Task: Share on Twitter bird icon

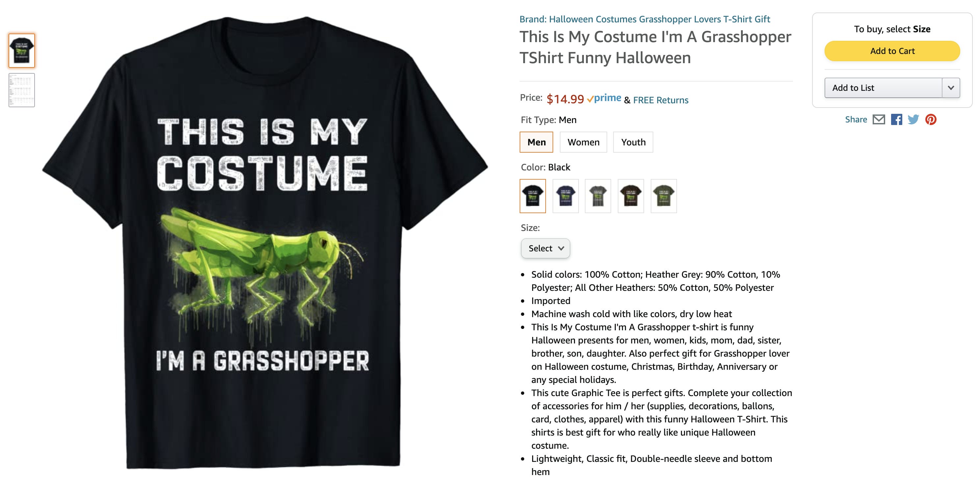Action: [x=913, y=119]
